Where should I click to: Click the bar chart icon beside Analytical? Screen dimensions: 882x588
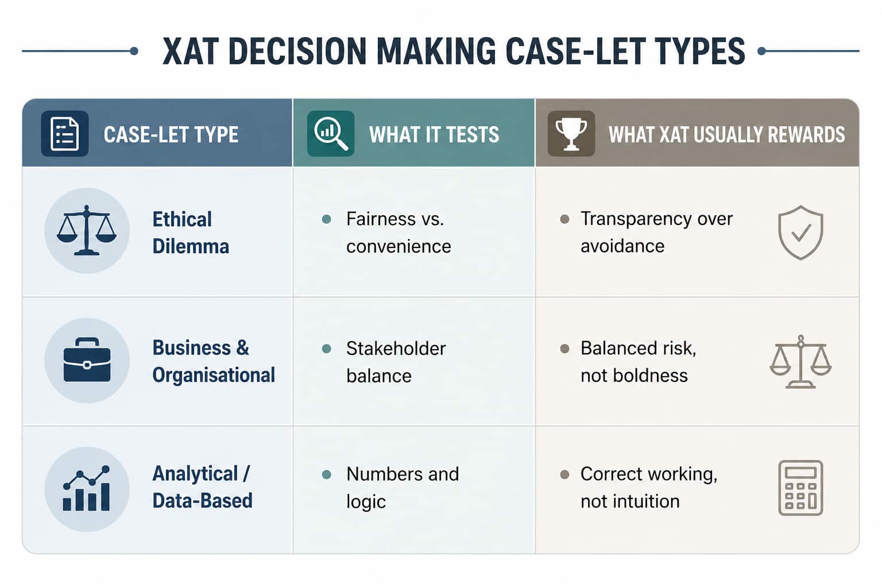pos(87,489)
